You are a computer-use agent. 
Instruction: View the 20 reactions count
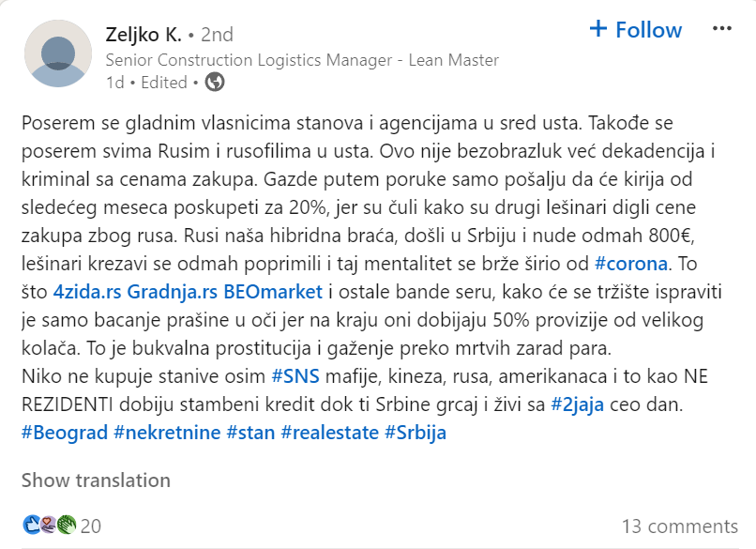(x=91, y=526)
